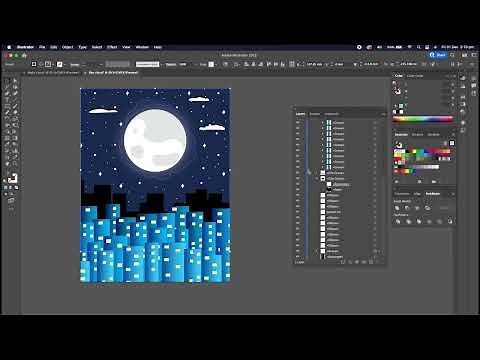Open the Object menu
480x360 pixels.
click(67, 47)
